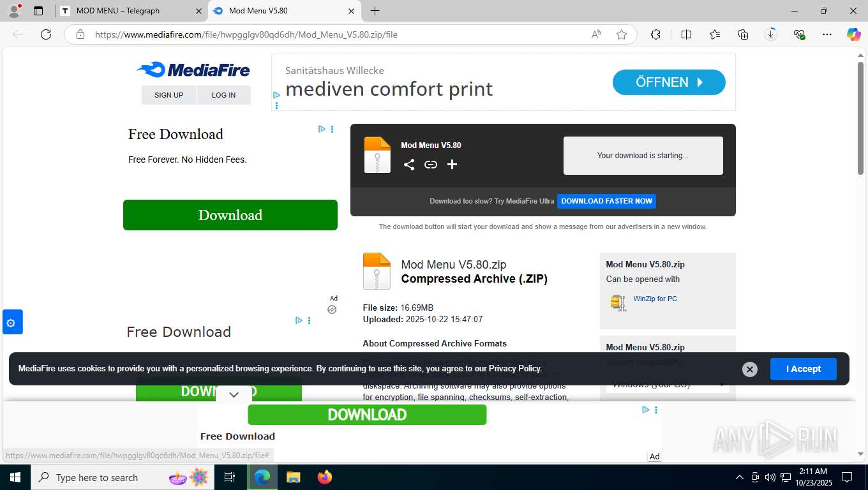Click the Windows search box

tap(121, 477)
